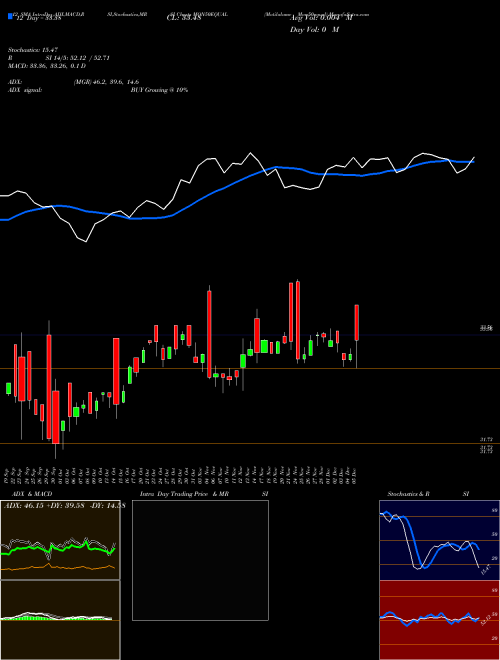Click the tallest red candlestick in late November
The width and height of the screenshot is (500, 660).
(298, 320)
